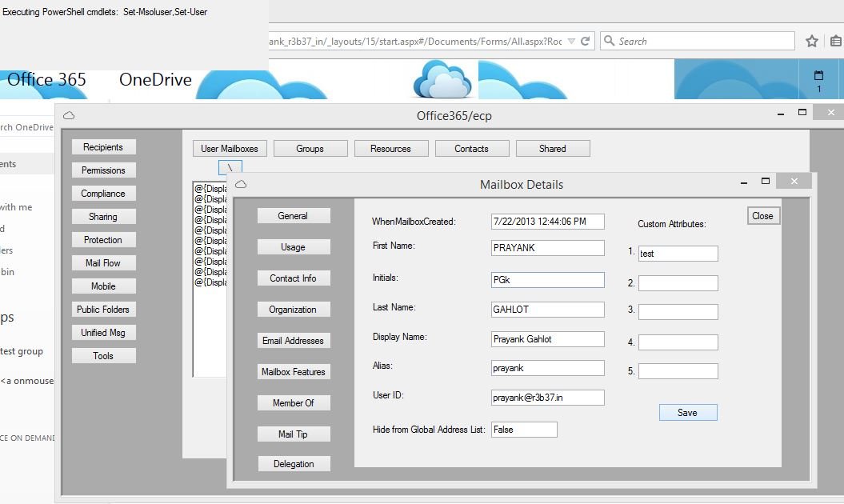Open Public Folders section
Screen dimensions: 844x504
pyautogui.click(x=103, y=309)
